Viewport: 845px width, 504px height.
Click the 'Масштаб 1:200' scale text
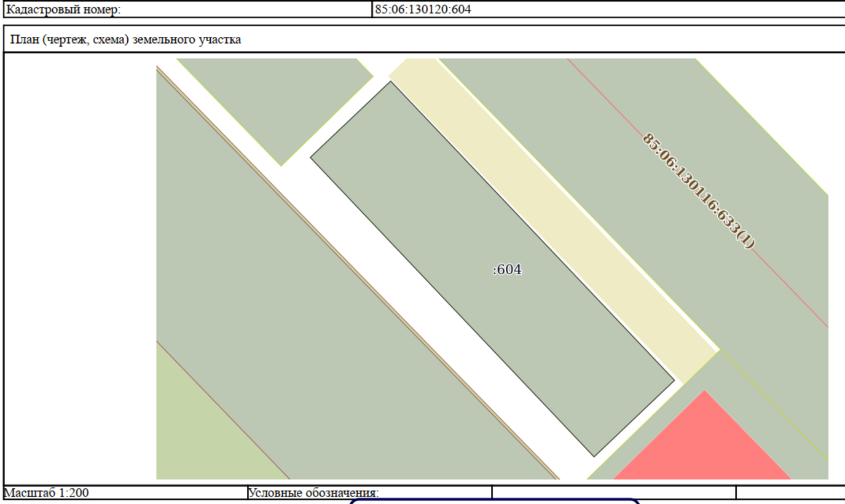pos(46,493)
